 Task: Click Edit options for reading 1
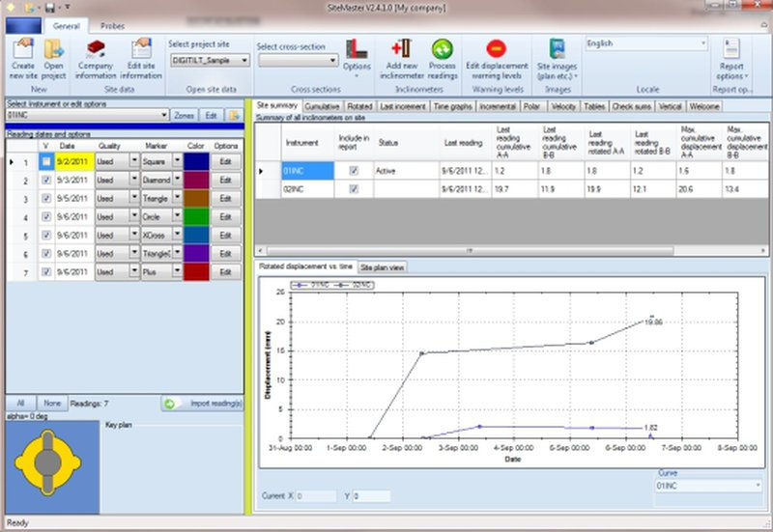pos(226,161)
